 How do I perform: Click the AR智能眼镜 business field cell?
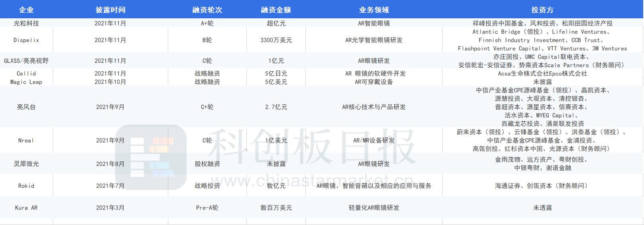(x=374, y=23)
